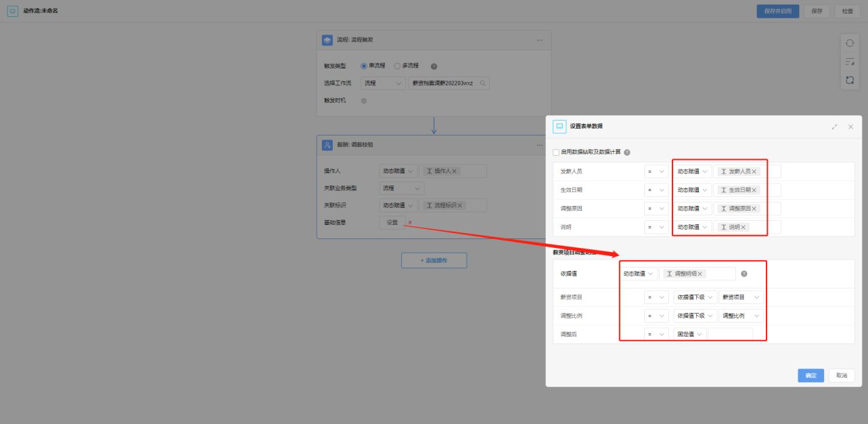Remove the 调整明细 tag via its X

(700, 274)
